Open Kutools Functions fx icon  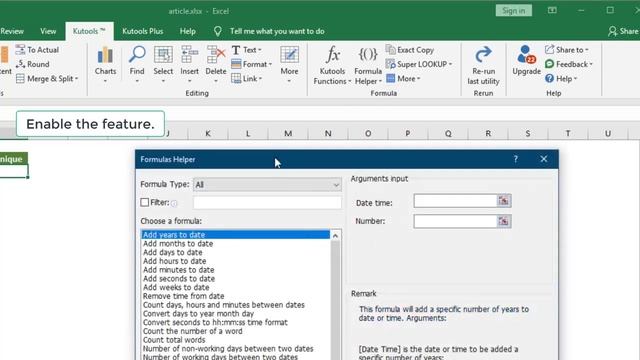click(332, 65)
